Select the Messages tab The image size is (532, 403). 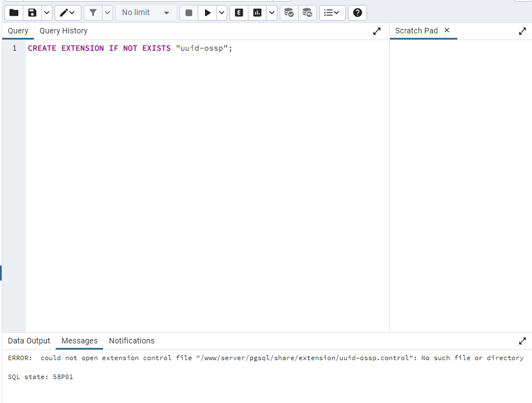tap(80, 341)
